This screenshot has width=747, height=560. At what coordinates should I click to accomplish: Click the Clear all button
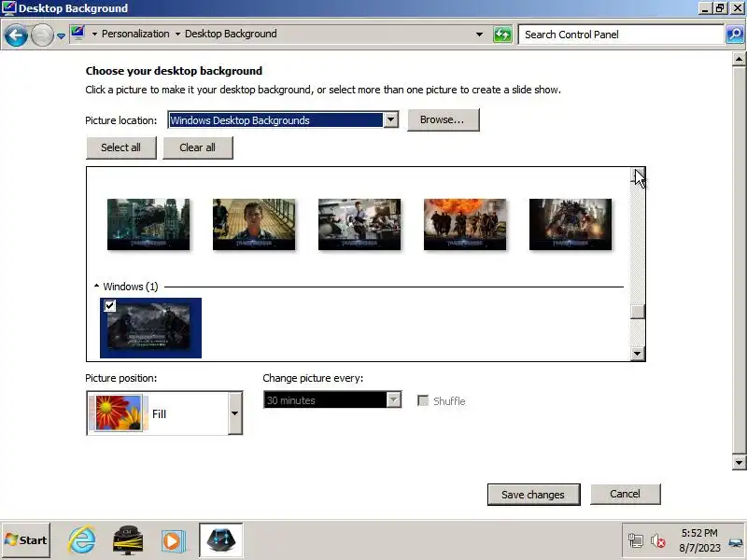[198, 147]
